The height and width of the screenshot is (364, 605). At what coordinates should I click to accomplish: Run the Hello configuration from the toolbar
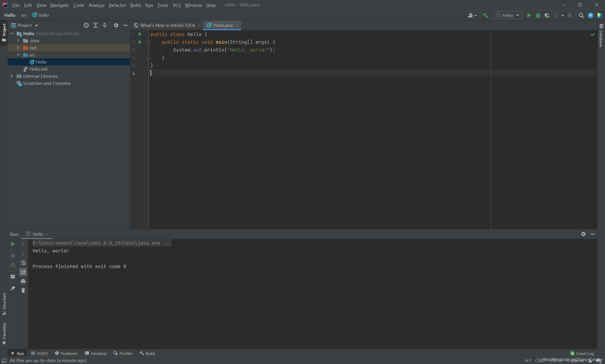click(x=529, y=15)
